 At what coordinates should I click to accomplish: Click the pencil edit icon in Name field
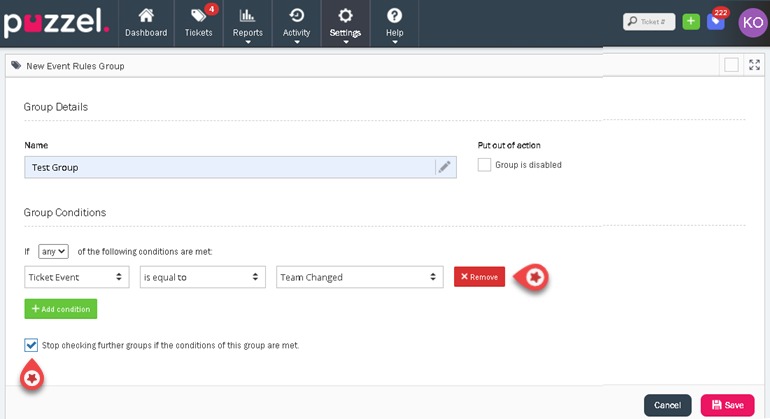444,167
